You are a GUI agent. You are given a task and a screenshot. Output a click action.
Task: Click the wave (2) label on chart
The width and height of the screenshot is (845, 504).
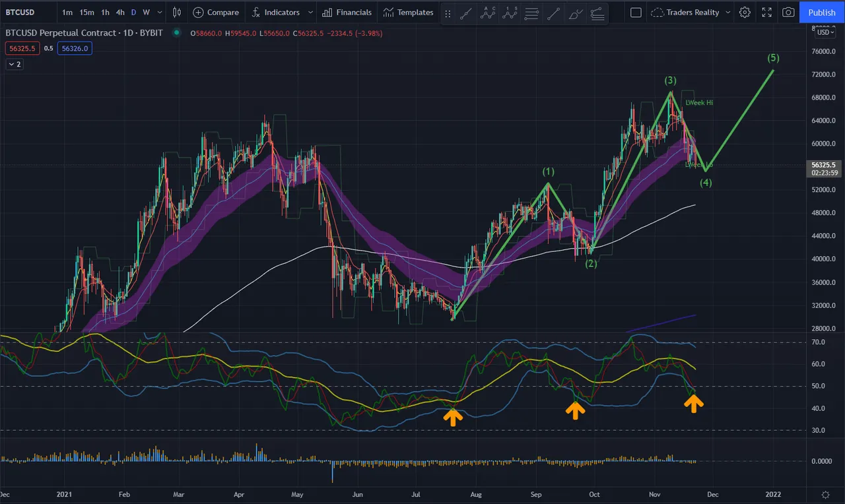click(x=591, y=264)
